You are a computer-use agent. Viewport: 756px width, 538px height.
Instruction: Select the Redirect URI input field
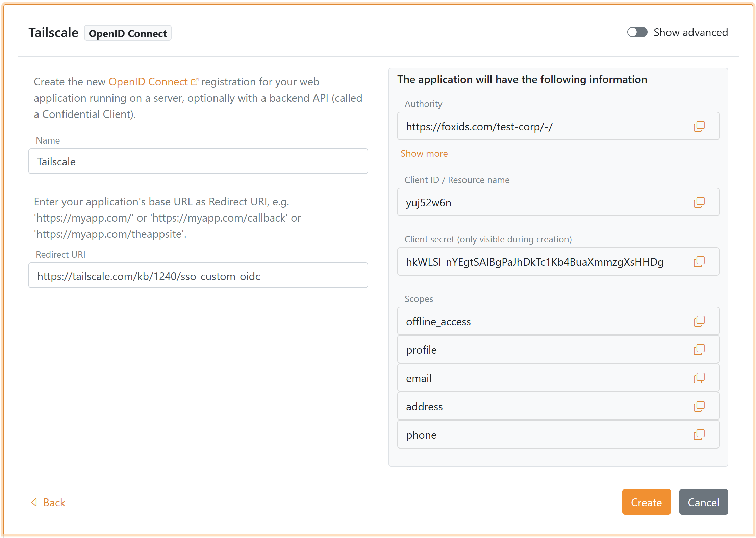pos(198,276)
